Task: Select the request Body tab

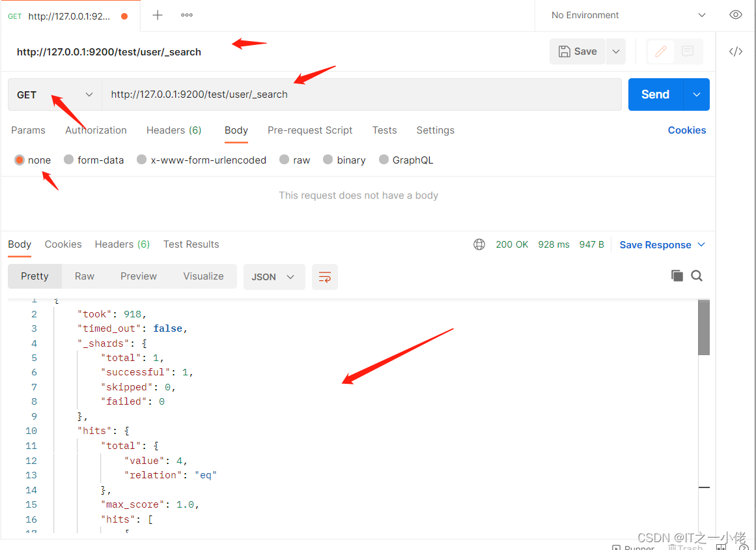Action: (236, 130)
